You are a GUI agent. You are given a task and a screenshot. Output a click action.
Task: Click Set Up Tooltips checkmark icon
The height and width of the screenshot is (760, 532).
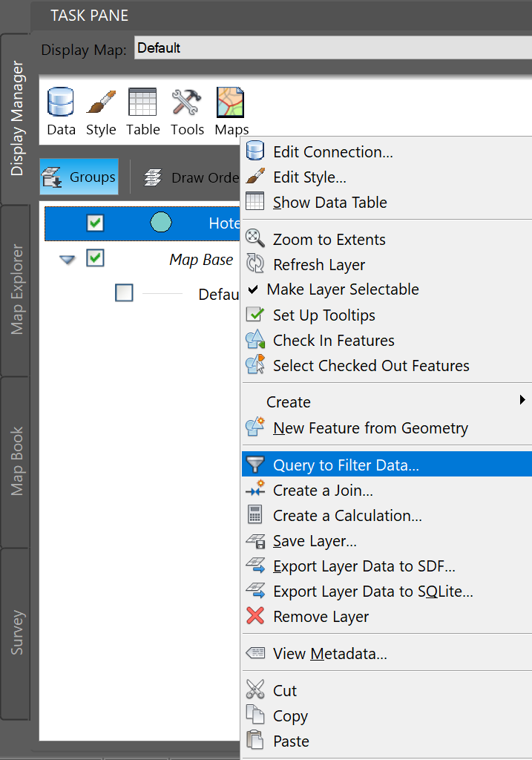pyautogui.click(x=254, y=315)
